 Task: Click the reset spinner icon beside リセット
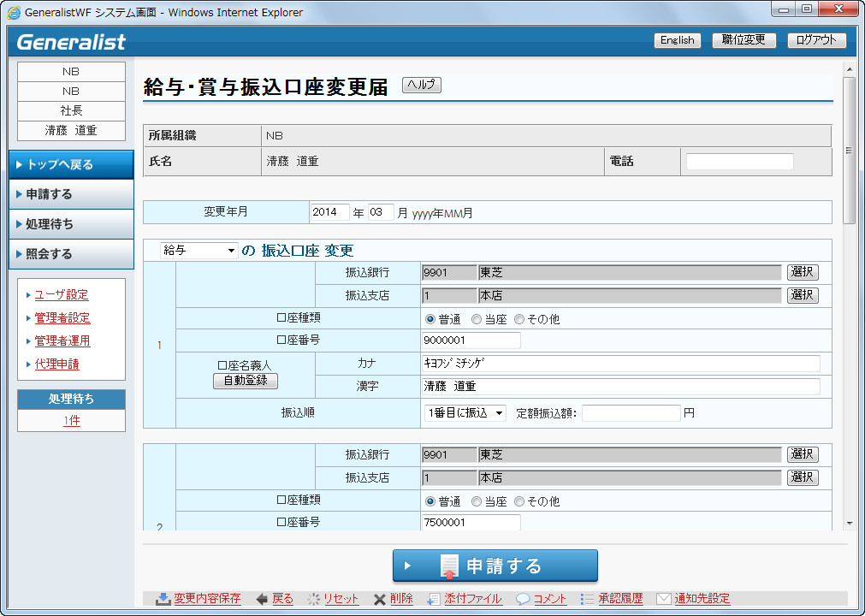313,599
